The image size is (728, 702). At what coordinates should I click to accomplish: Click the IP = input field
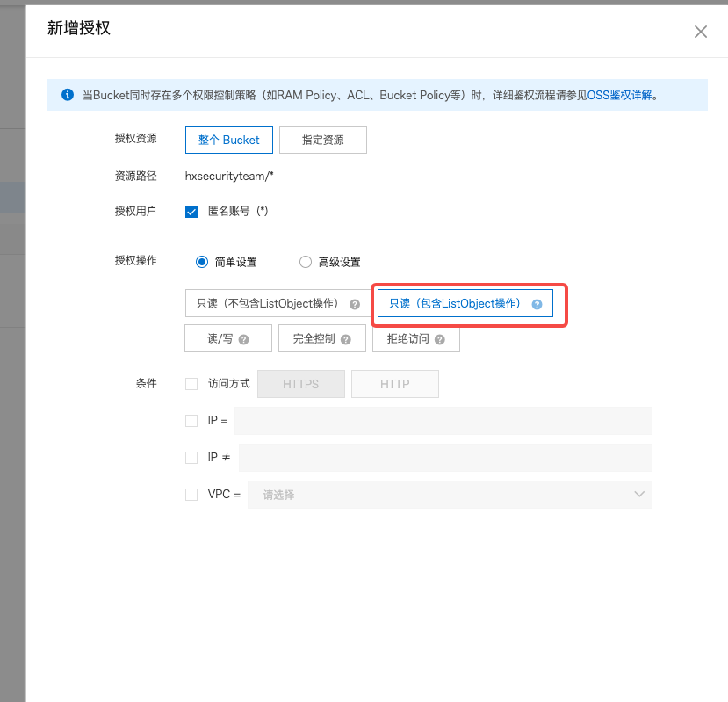[443, 421]
